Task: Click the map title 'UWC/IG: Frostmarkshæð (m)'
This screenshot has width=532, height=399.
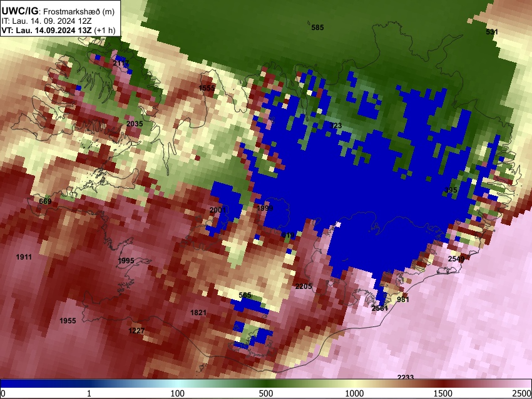Action: [58, 11]
